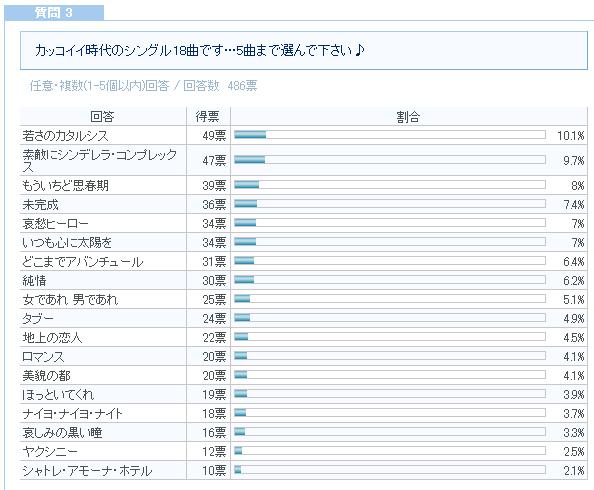Click the 地上の恋人 row label
The image size is (594, 490).
coord(52,337)
